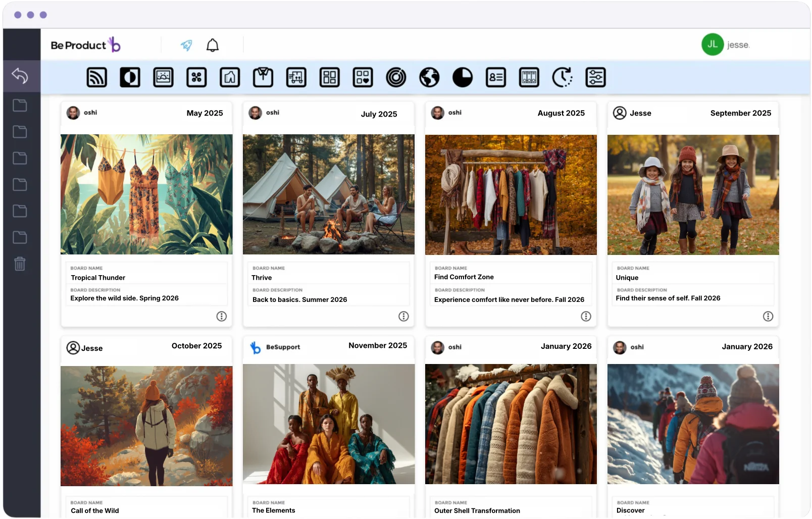This screenshot has width=812, height=519.
Task: Open the notifications bell
Action: coord(213,45)
